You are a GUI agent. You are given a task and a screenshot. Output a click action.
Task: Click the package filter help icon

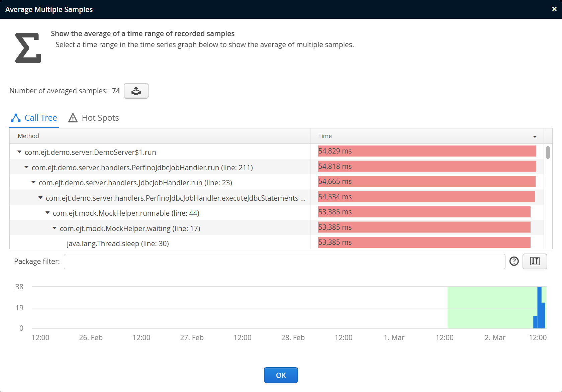click(x=514, y=261)
